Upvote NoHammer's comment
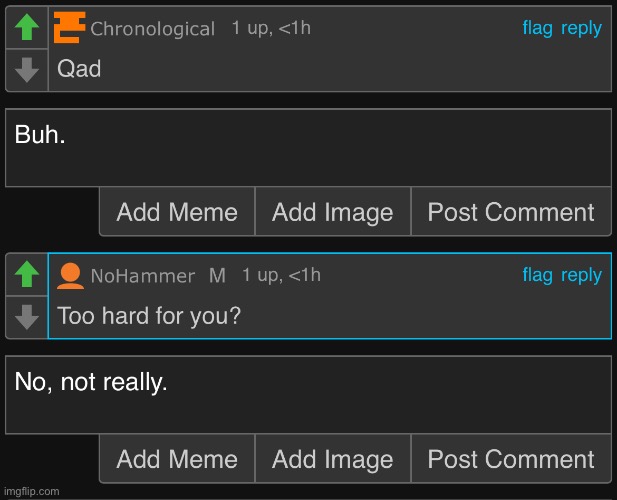The height and width of the screenshot is (500, 617). click(27, 274)
